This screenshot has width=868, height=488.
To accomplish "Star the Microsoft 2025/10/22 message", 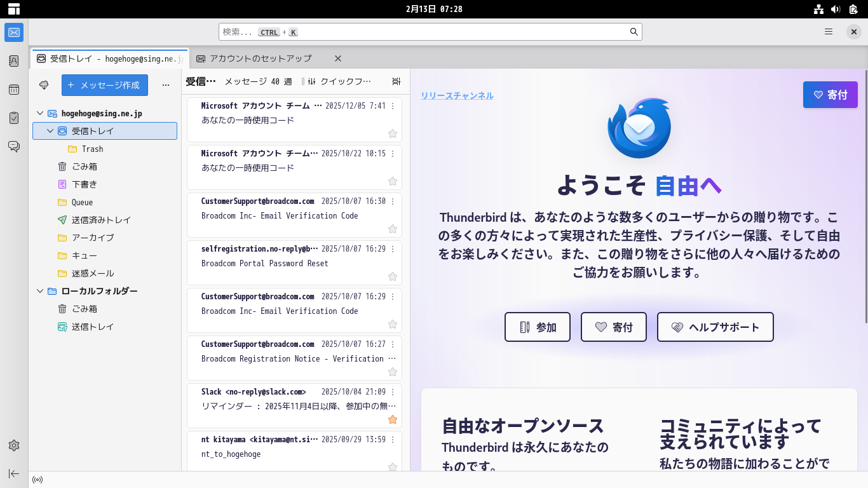I will point(393,181).
